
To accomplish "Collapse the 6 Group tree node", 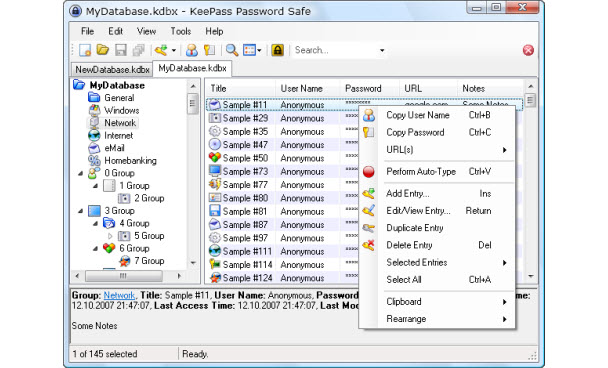I will point(95,248).
